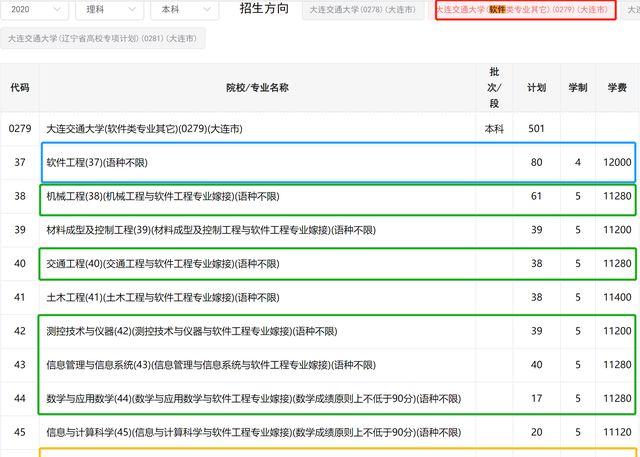Click 学制 value 5 in the 土木工程 row
The height and width of the screenshot is (457, 640).
tap(578, 297)
